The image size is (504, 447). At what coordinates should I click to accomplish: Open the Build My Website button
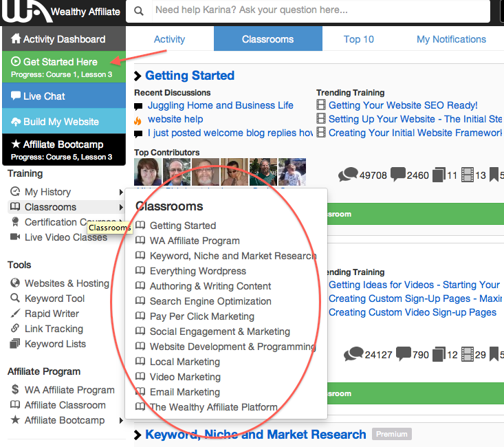click(64, 121)
